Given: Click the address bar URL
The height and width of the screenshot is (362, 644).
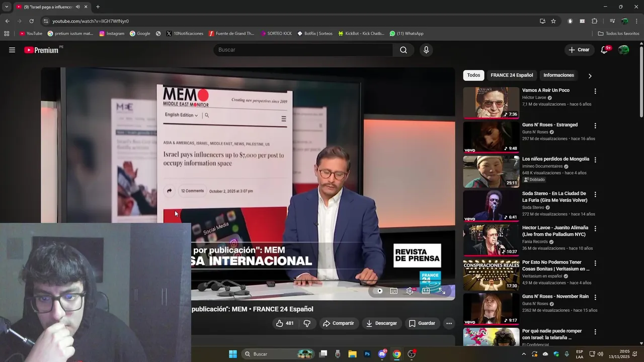Looking at the screenshot, I should [91, 21].
